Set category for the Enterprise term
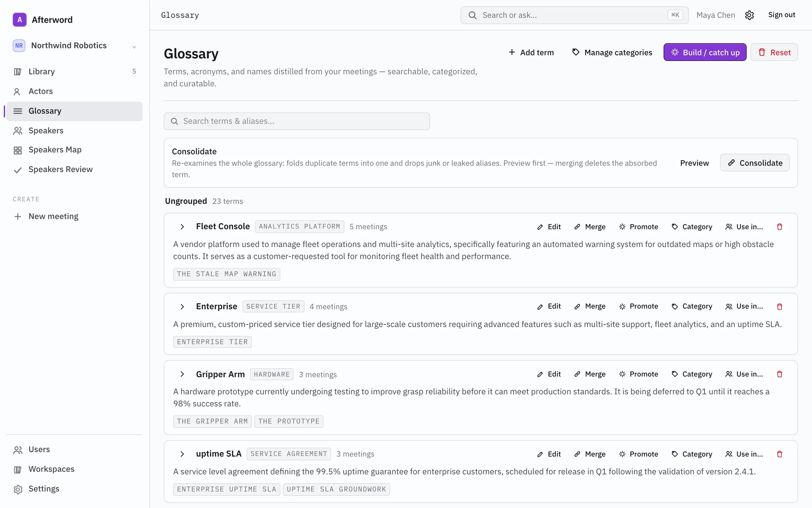812x508 pixels. click(692, 306)
